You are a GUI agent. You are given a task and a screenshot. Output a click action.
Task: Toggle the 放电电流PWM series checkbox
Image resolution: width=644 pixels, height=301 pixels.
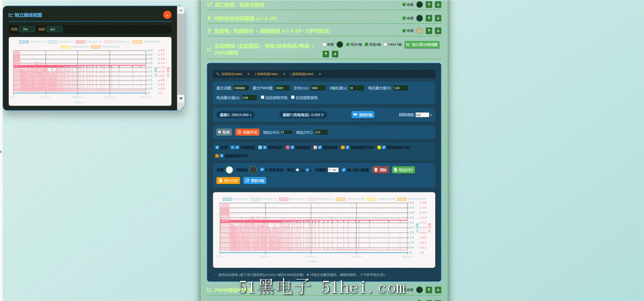point(222,156)
